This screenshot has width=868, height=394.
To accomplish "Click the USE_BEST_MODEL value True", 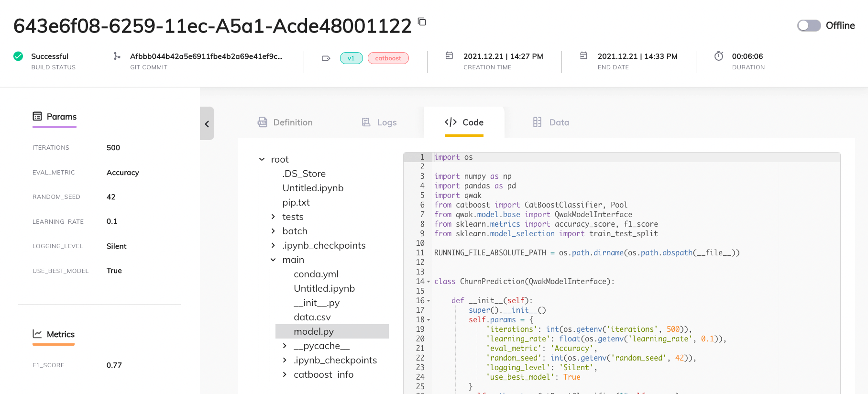I will click(x=114, y=271).
